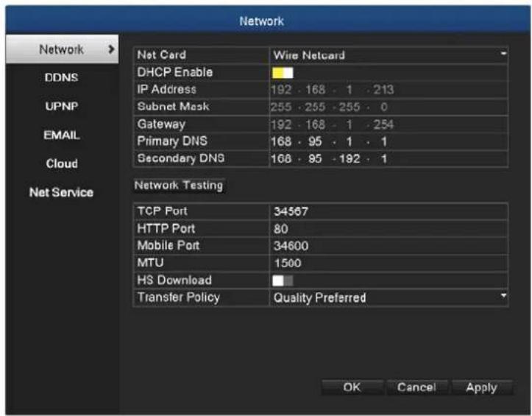Click the third octet 192 of Secondary DNS

(x=350, y=158)
